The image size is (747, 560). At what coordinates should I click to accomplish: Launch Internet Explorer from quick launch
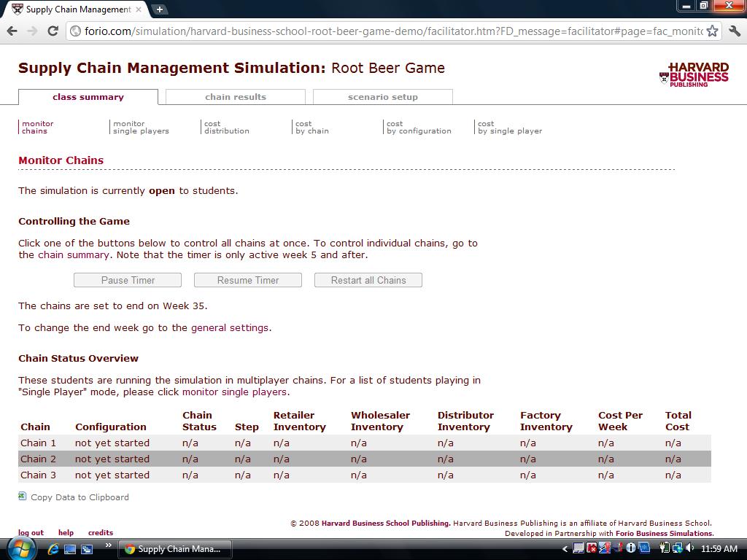pos(53,549)
